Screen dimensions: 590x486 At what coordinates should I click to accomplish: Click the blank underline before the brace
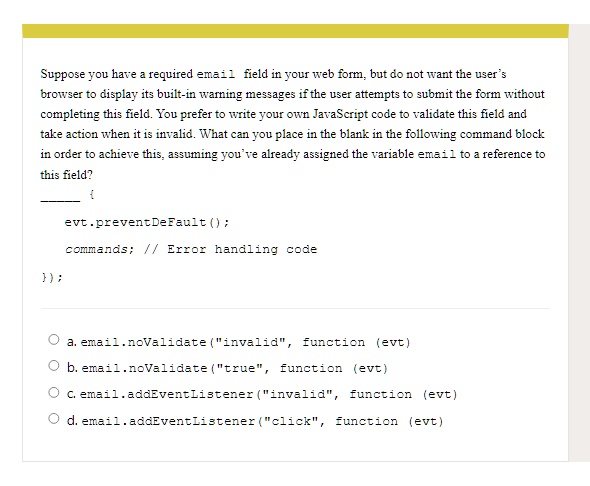tap(60, 200)
